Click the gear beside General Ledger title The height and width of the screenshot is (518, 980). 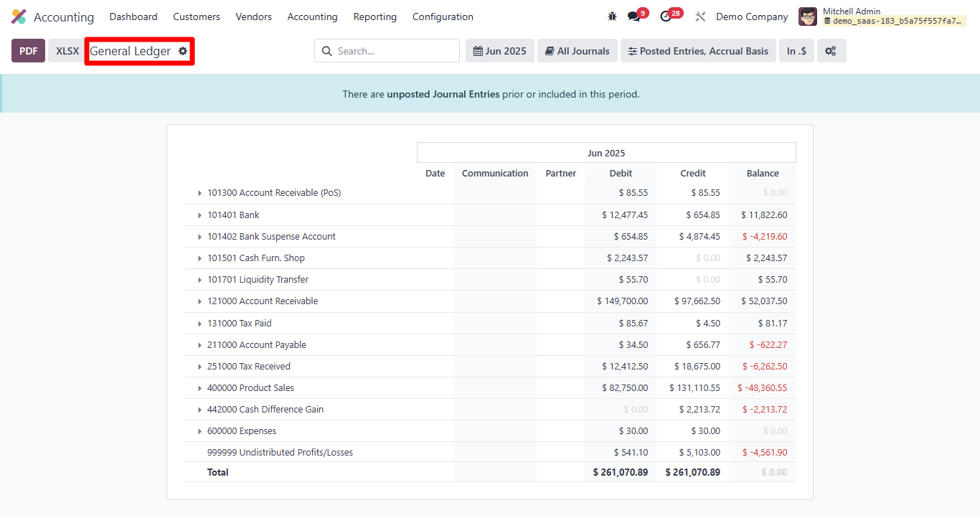tap(183, 51)
